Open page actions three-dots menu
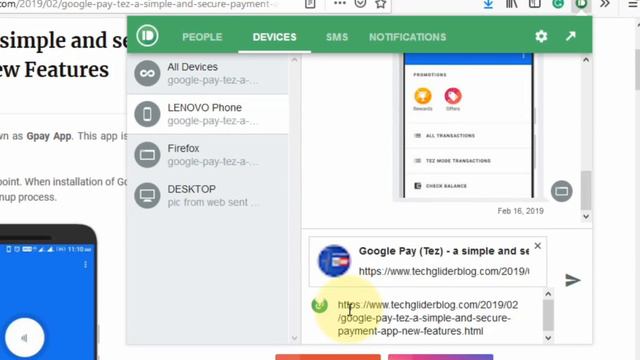Image resolution: width=640 pixels, height=360 pixels. coord(340,4)
